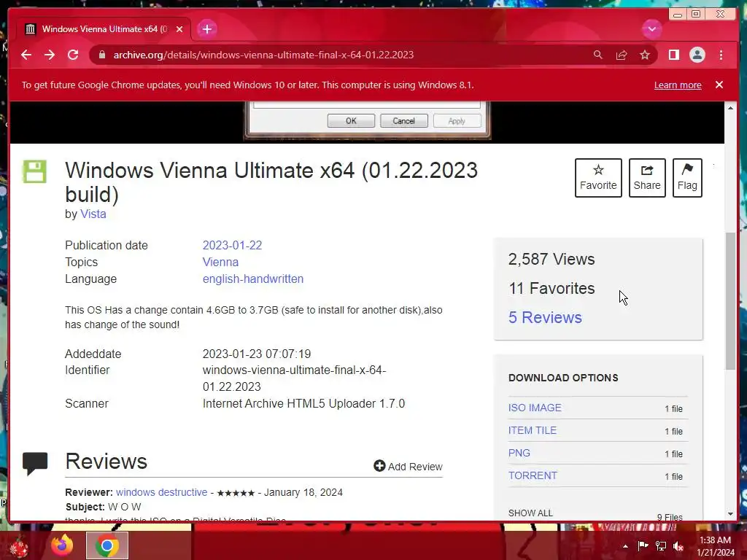Dismiss the Chrome update notification bar
Image resolution: width=747 pixels, height=560 pixels.
point(719,85)
